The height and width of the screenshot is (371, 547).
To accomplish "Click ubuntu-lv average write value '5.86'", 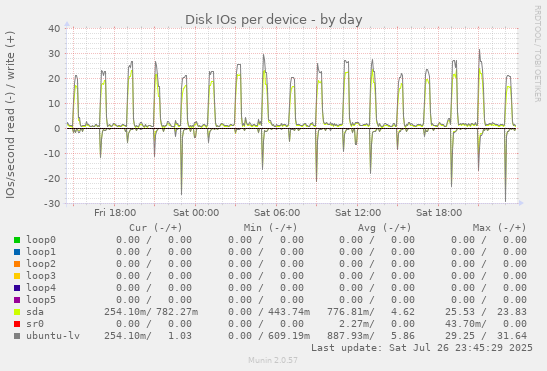I will point(403,335).
